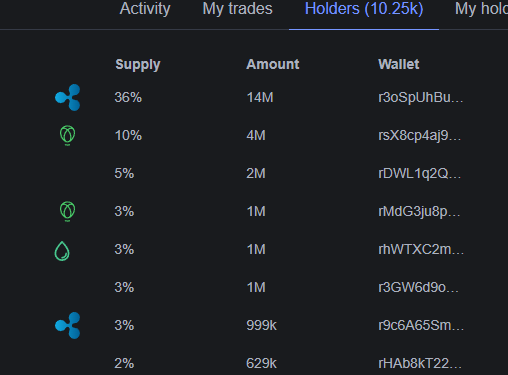Image resolution: width=508 pixels, height=375 pixels.
Task: Open wallet rDWL1q2Q…
Action: [x=420, y=173]
